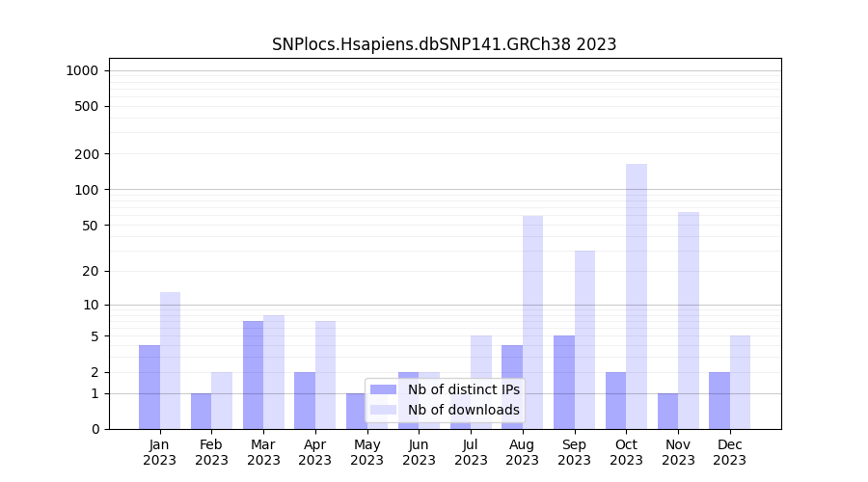Click the 'Jan 2023' x-axis label
The width and height of the screenshot is (868, 482).
click(160, 452)
